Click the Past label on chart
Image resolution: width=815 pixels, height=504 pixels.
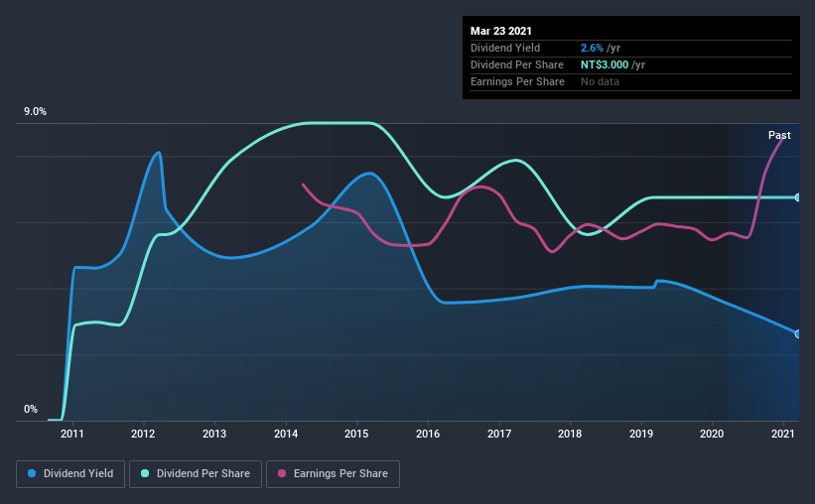pyautogui.click(x=779, y=135)
